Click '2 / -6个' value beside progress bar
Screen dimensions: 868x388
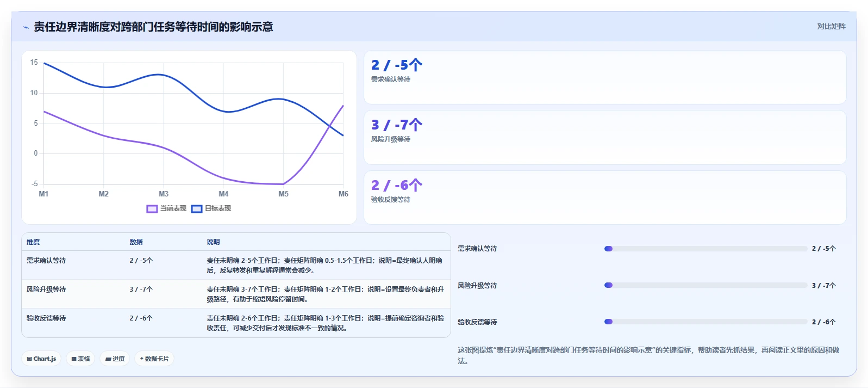pos(824,322)
